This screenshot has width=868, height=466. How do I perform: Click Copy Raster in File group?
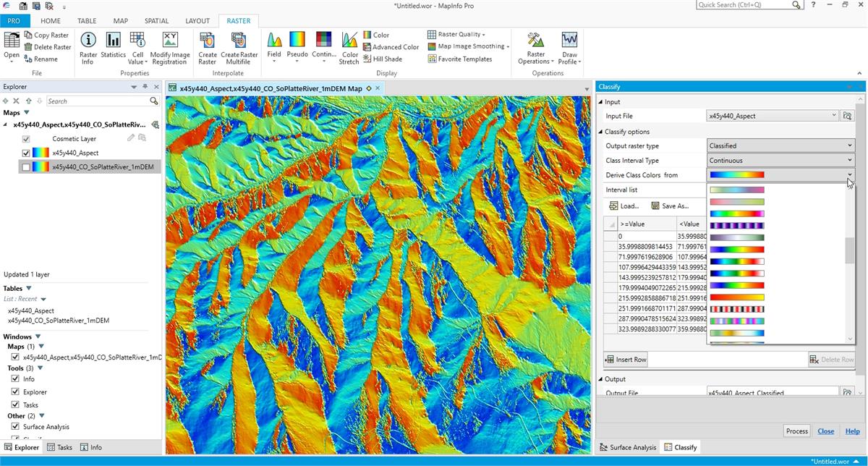coord(47,35)
